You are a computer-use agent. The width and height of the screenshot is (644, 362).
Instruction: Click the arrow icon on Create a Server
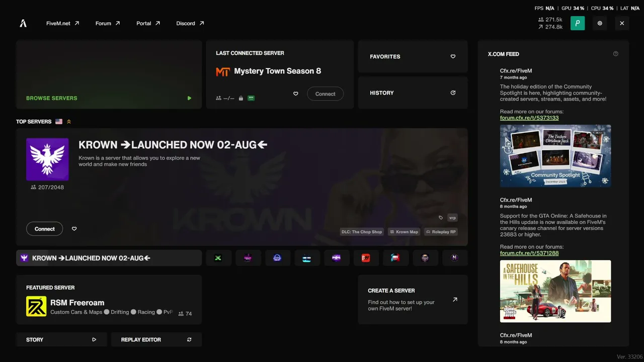455,300
